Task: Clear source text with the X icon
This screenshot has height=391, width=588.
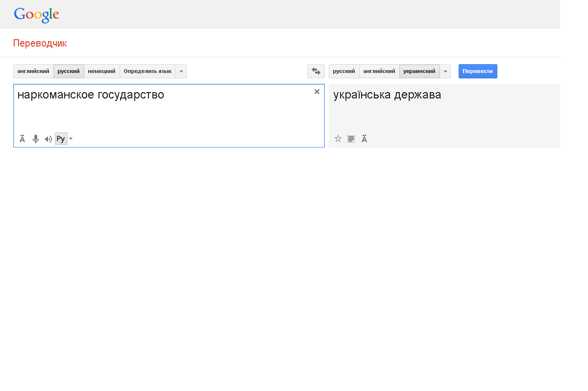Action: (317, 92)
